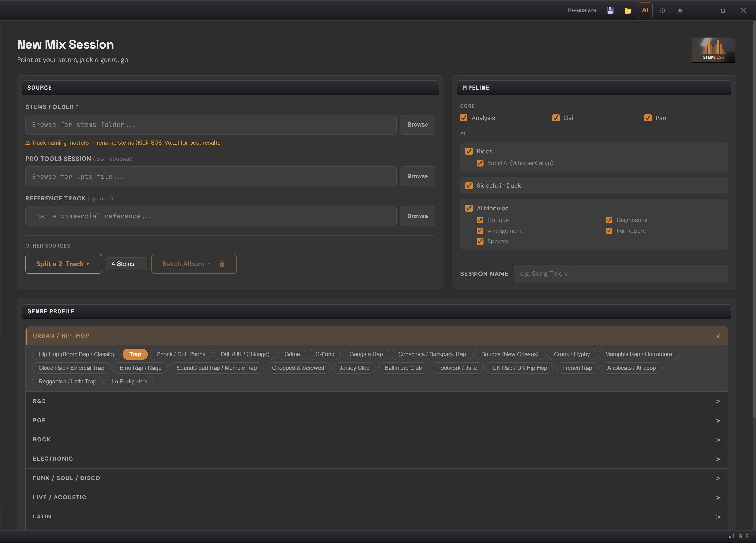Choose Conscious / Backpack Rap genre
The height and width of the screenshot is (543, 756).
[432, 354]
